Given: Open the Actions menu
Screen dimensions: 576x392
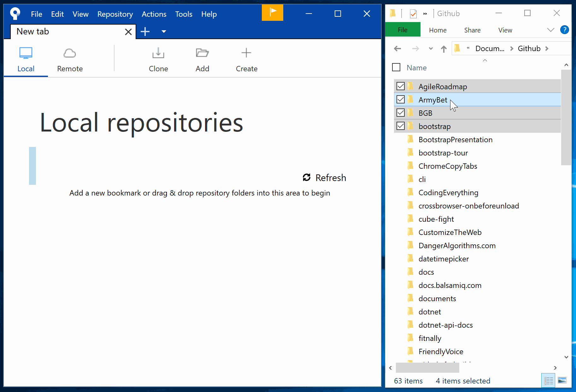Looking at the screenshot, I should pos(154,14).
